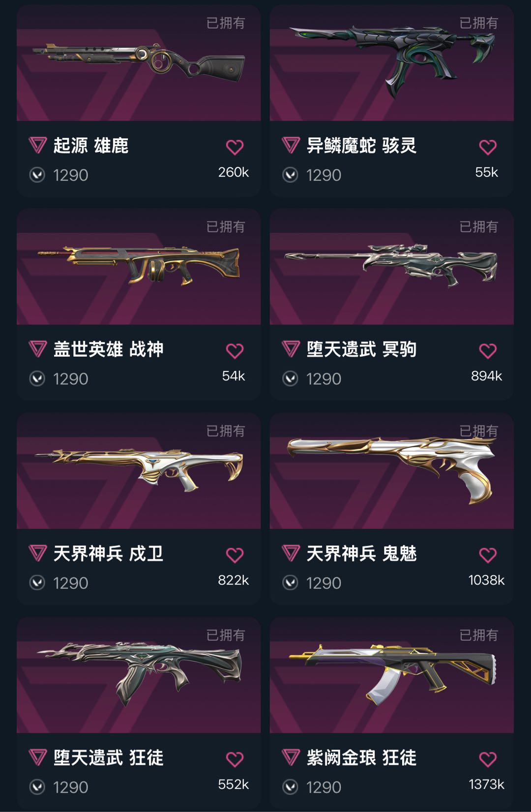Click the 已拥有 label on 盖世英雄 战神 card

(x=226, y=227)
